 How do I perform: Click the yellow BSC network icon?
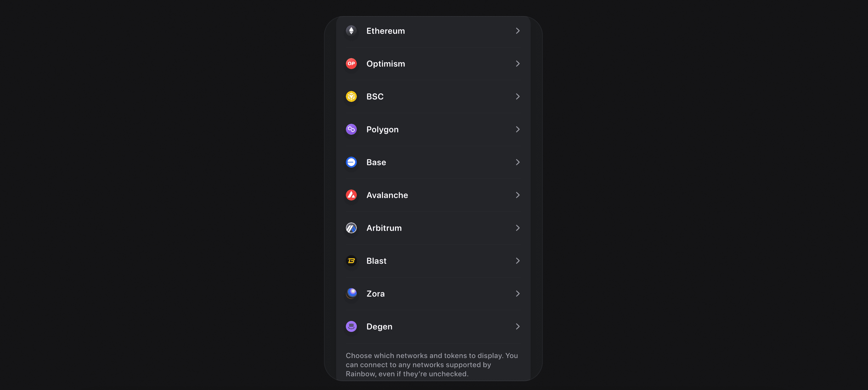[351, 96]
